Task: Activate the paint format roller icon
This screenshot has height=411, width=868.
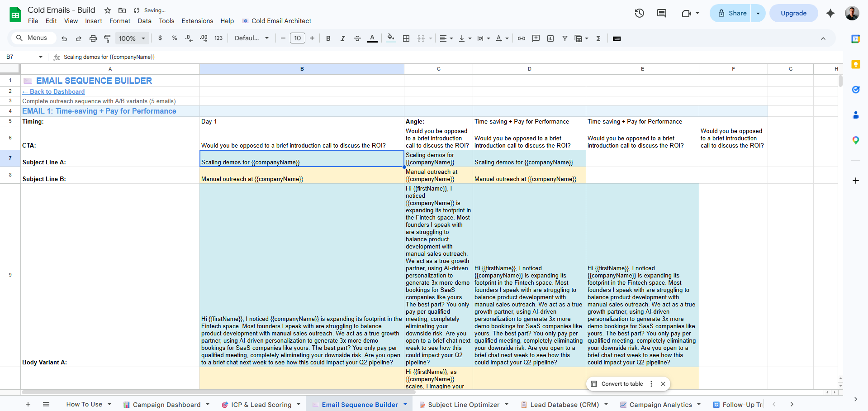Action: (x=107, y=38)
